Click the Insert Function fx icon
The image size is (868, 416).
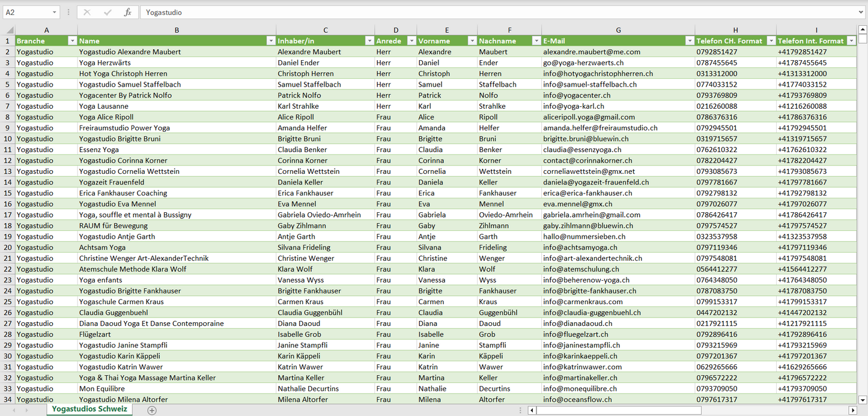[x=127, y=12]
